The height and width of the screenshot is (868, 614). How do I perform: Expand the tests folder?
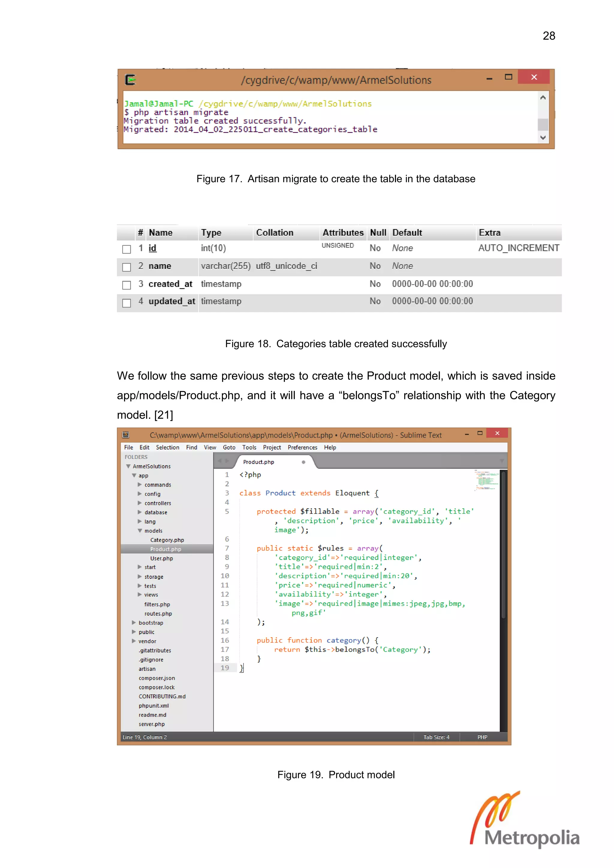coord(139,586)
